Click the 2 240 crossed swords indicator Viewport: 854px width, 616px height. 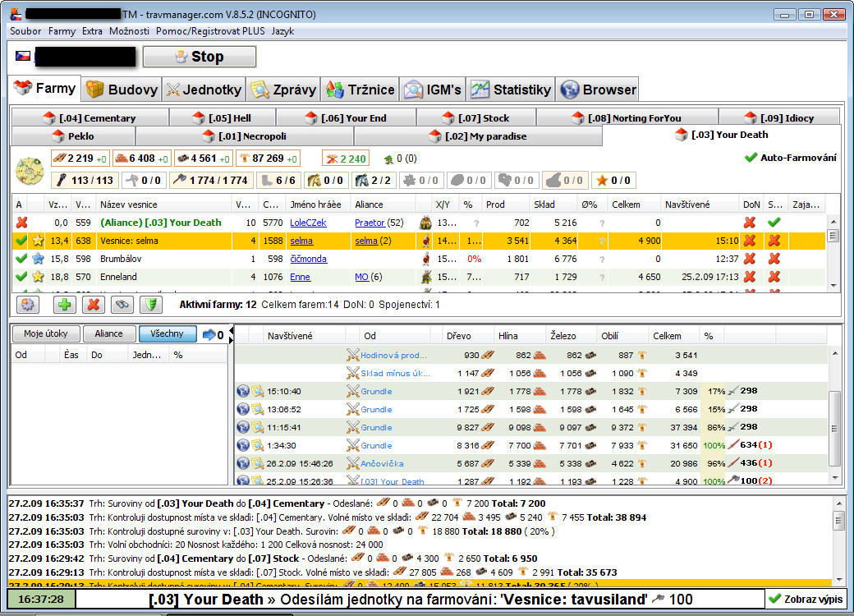click(x=346, y=159)
